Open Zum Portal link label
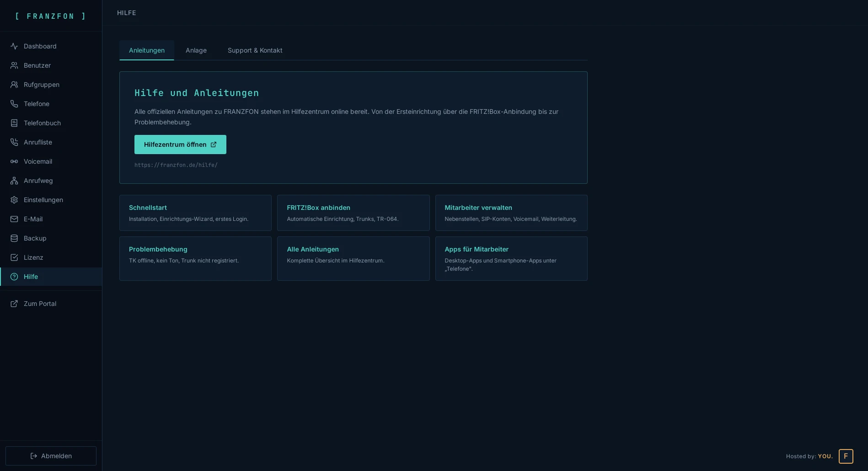868x471 pixels. pyautogui.click(x=40, y=304)
